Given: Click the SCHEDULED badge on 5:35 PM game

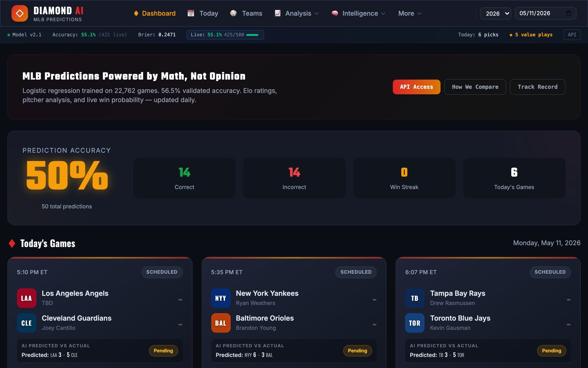Looking at the screenshot, I should coord(356,272).
